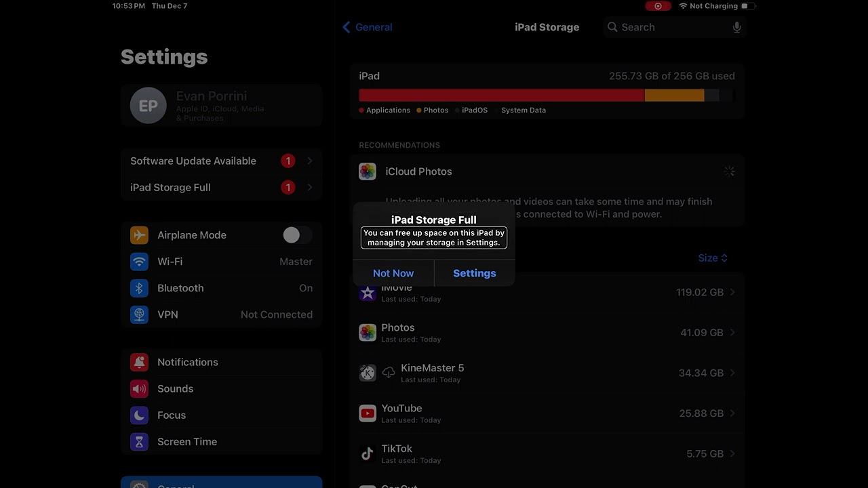Screen dimensions: 868x488
Task: Open Notifications settings
Action: pyautogui.click(x=221, y=362)
